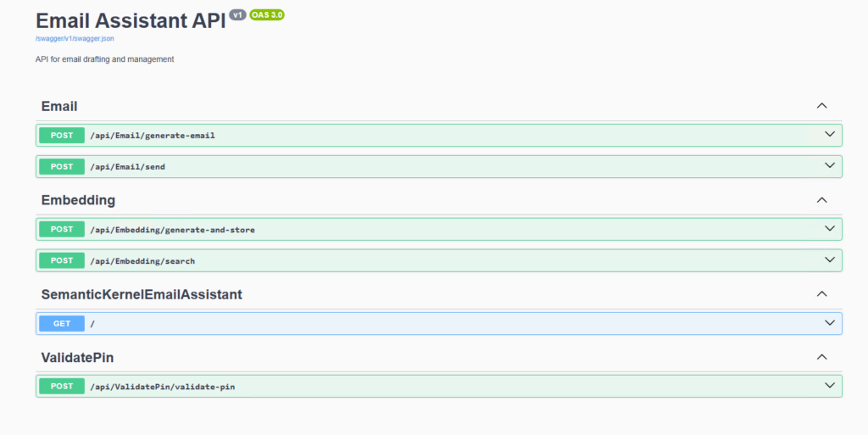Click POST badge for generate-and-store

click(x=62, y=229)
